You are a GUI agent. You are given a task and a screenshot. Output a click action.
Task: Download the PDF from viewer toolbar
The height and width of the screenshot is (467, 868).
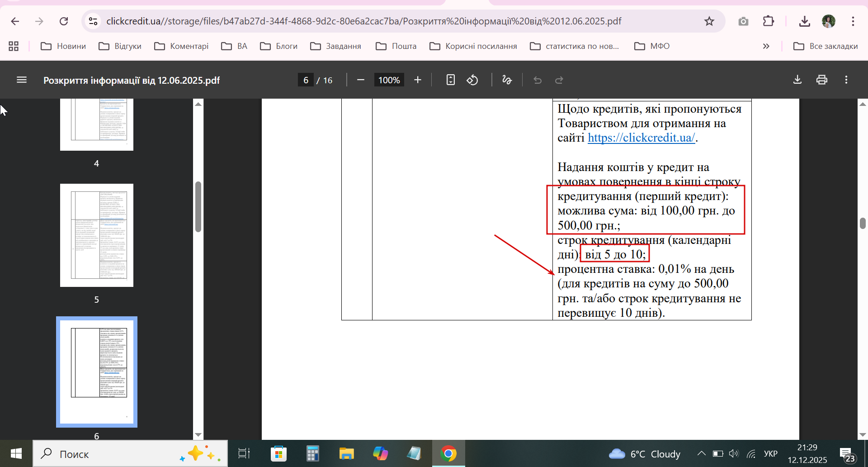click(797, 80)
